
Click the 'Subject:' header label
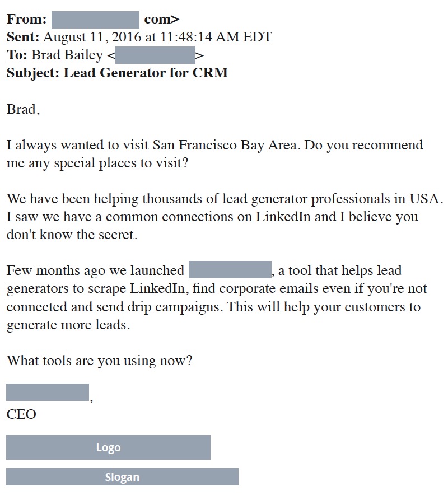click(33, 73)
